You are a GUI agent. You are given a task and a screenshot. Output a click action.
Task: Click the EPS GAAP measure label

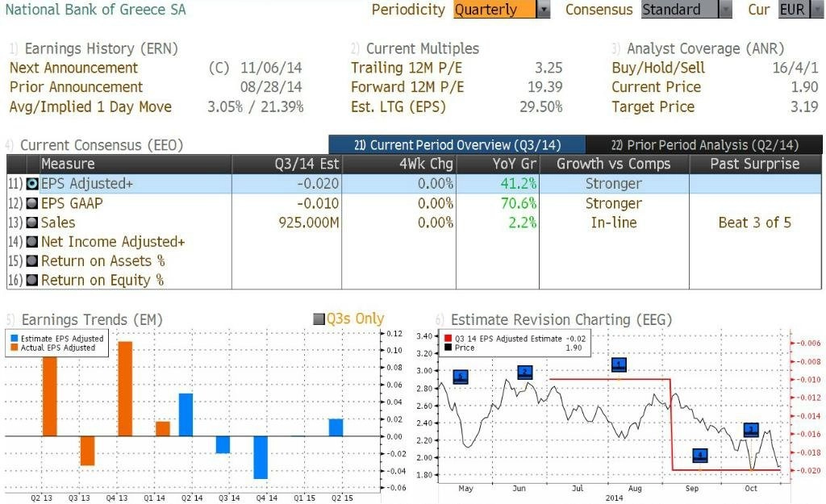click(x=72, y=203)
